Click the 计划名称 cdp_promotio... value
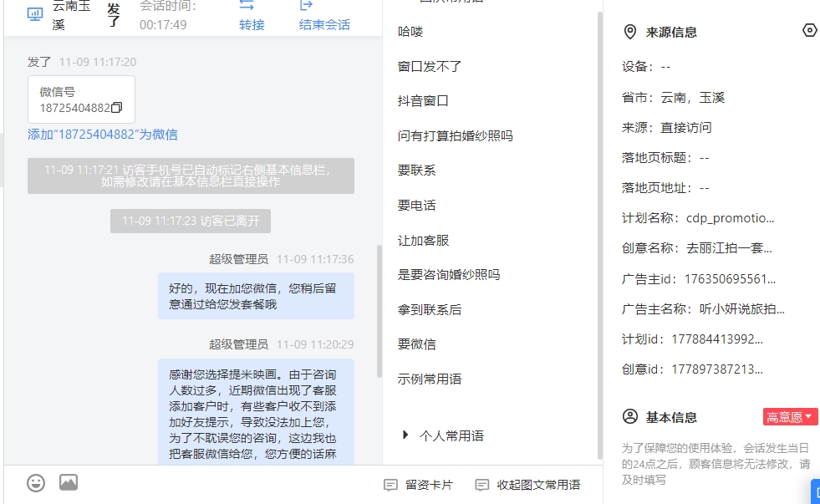This screenshot has width=820, height=504. pos(730,218)
